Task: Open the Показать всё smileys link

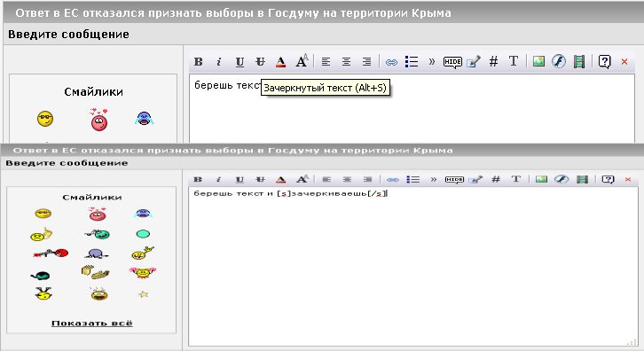Action: (92, 324)
